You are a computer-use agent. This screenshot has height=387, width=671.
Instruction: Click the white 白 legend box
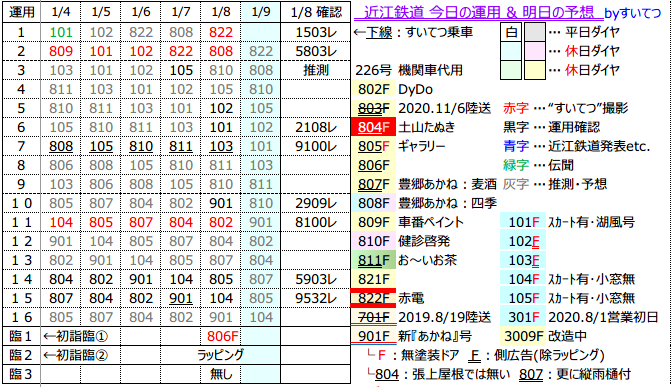(511, 32)
